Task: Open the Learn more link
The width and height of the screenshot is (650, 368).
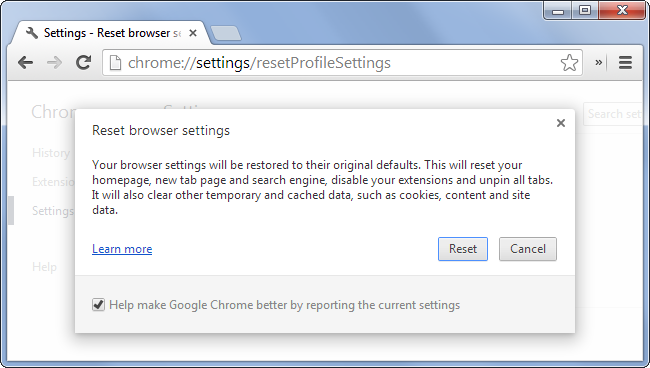Action: point(122,249)
